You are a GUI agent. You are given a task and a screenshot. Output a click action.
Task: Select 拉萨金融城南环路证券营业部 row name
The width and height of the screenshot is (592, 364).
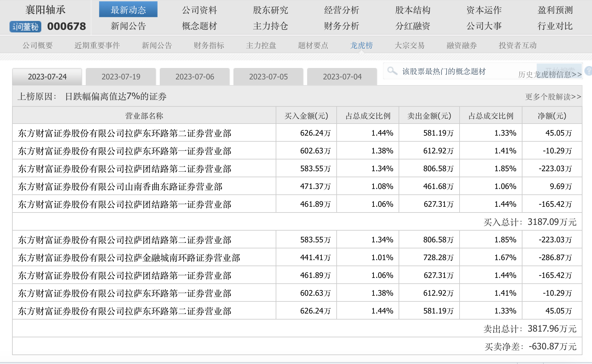coord(129,258)
